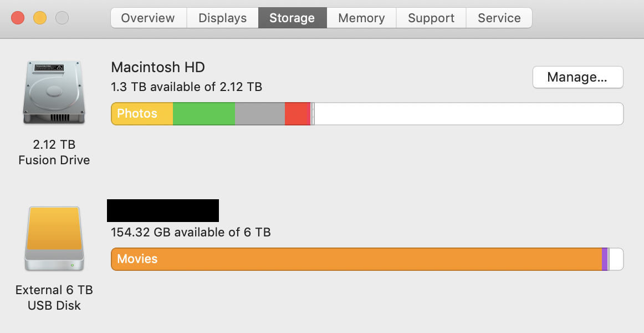Viewport: 644px width, 333px height.
Task: Click the yellow external USB disk icon
Action: click(54, 239)
